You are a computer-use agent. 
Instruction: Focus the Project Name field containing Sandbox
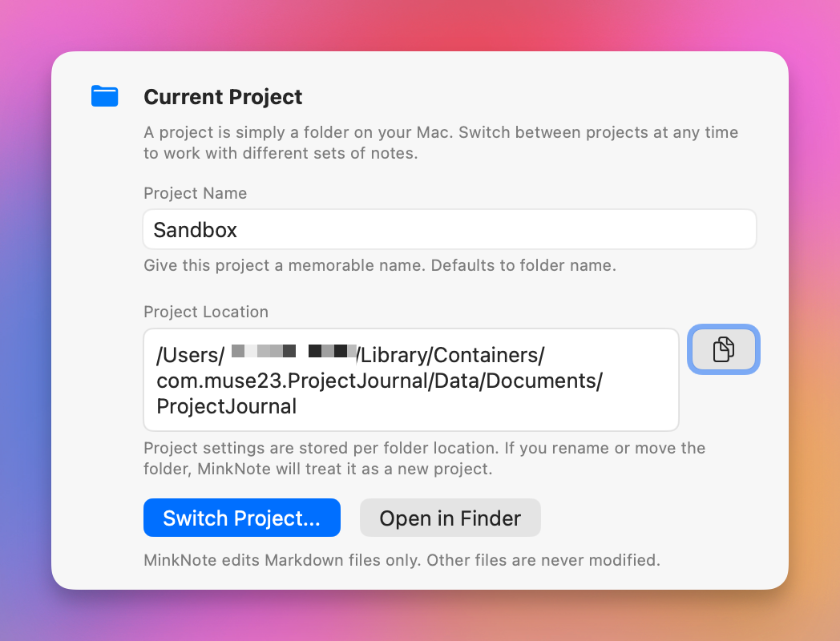pyautogui.click(x=450, y=229)
